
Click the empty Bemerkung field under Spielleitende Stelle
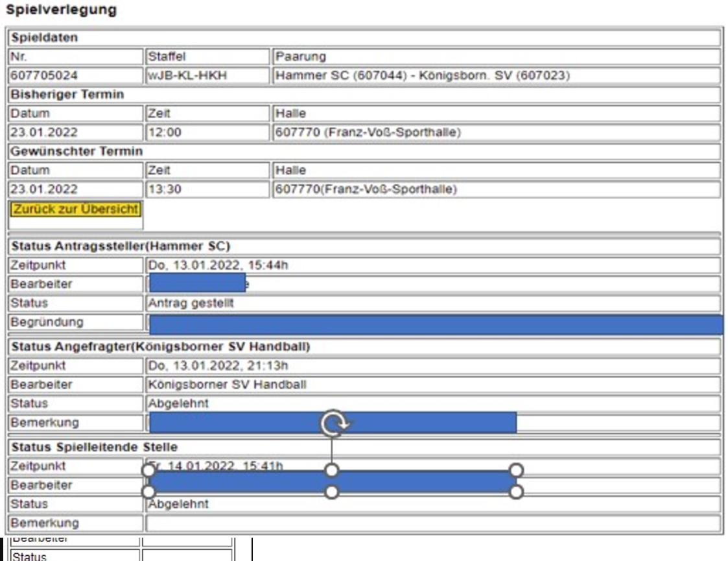click(433, 523)
